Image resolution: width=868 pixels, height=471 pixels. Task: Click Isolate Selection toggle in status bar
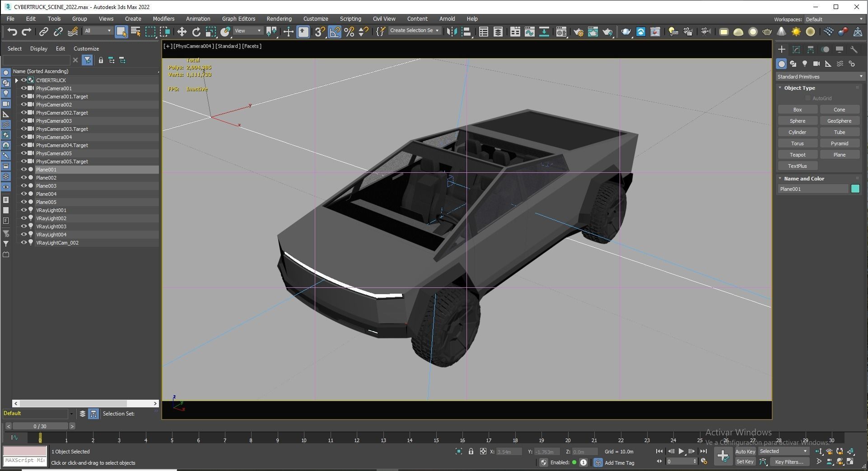tap(459, 451)
